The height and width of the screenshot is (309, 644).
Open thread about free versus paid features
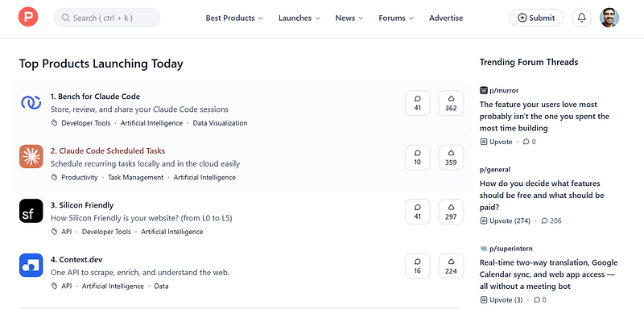[x=542, y=196]
